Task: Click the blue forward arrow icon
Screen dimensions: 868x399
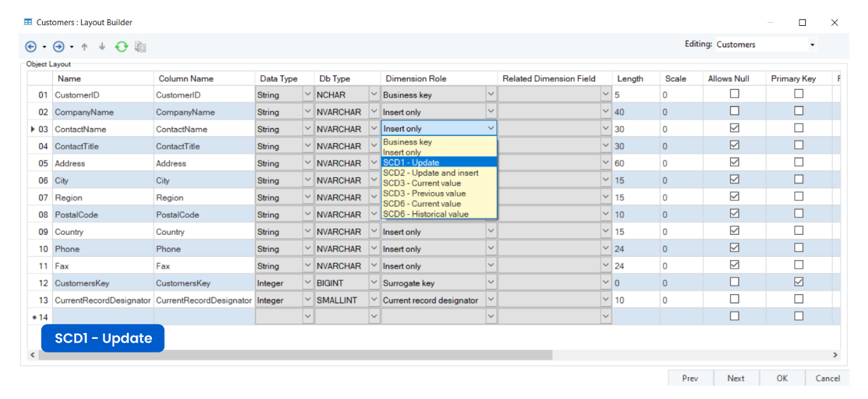Action: click(x=59, y=47)
